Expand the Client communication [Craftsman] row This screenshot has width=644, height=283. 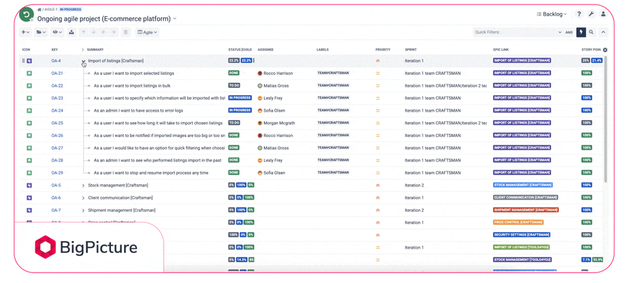click(83, 198)
